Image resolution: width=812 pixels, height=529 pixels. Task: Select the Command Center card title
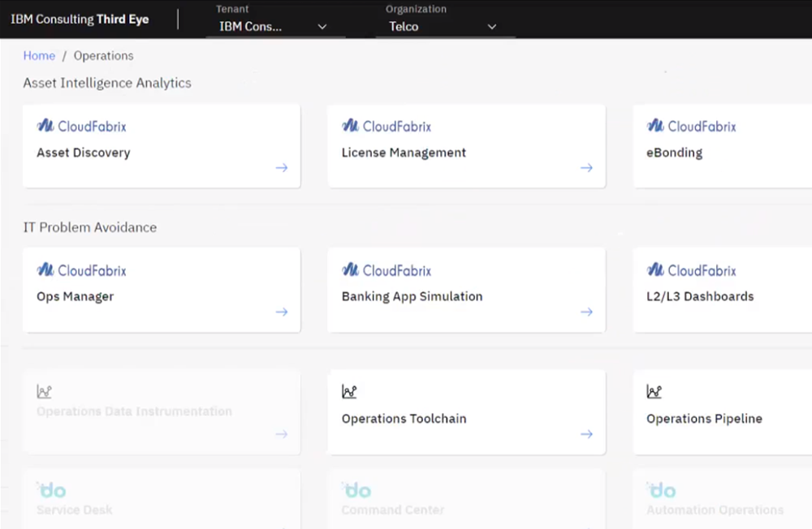(x=393, y=510)
